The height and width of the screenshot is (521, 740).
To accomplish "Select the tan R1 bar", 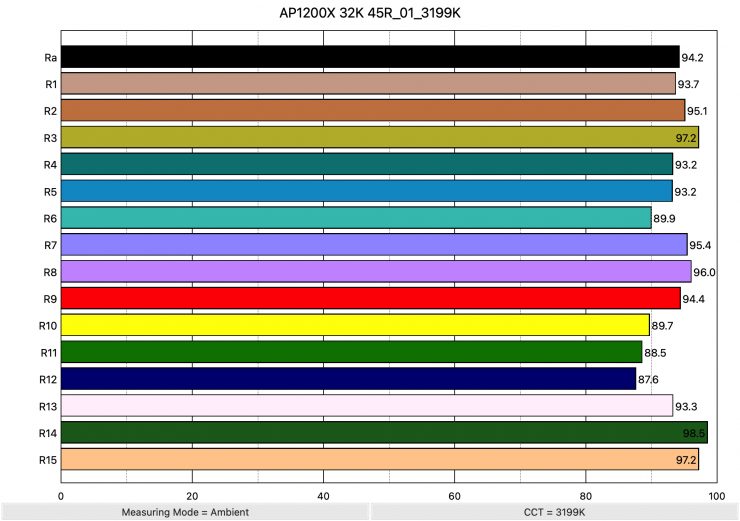I will pos(368,84).
